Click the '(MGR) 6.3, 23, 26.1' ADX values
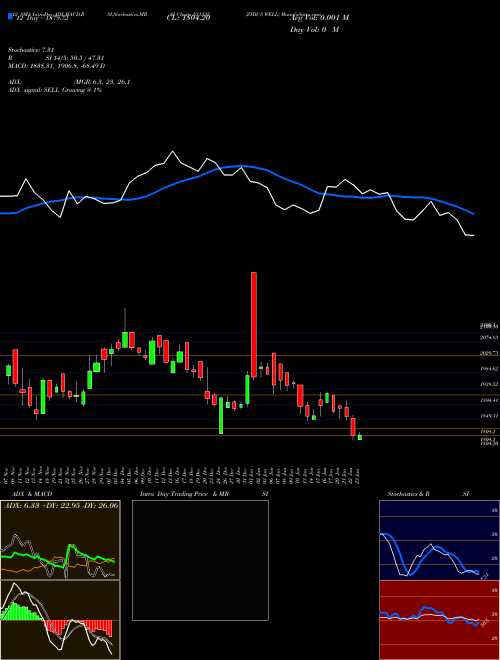This screenshot has height=660, width=500. point(101,82)
